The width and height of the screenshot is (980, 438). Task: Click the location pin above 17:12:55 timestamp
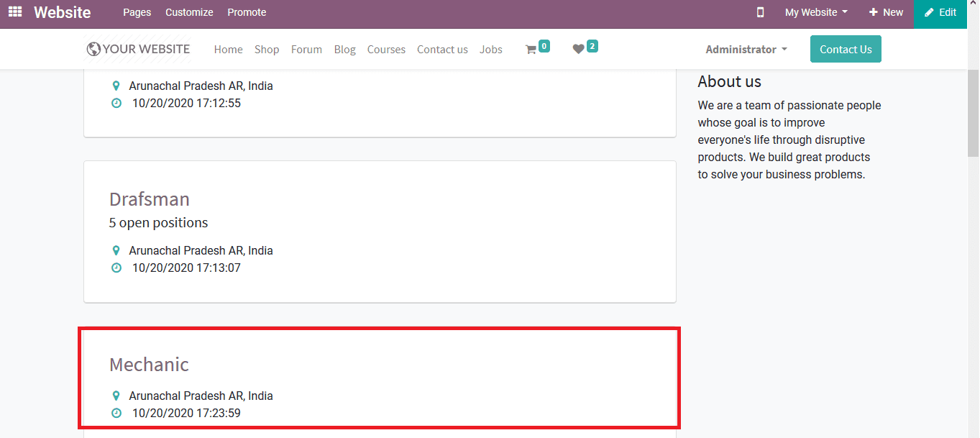point(116,86)
